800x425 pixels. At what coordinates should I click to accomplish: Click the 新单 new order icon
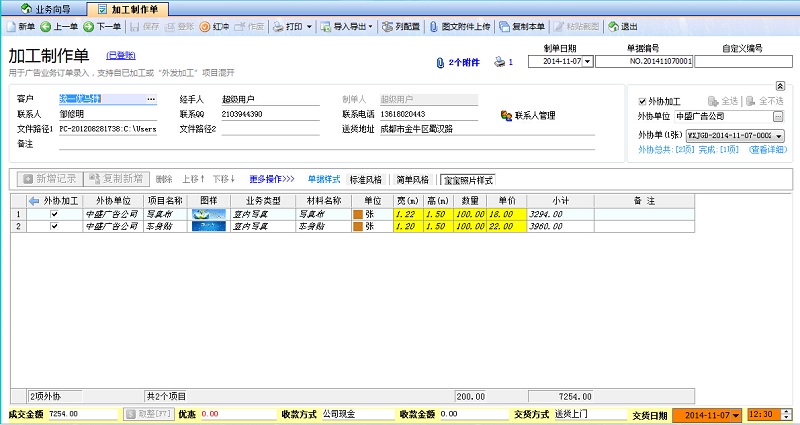tap(11, 27)
